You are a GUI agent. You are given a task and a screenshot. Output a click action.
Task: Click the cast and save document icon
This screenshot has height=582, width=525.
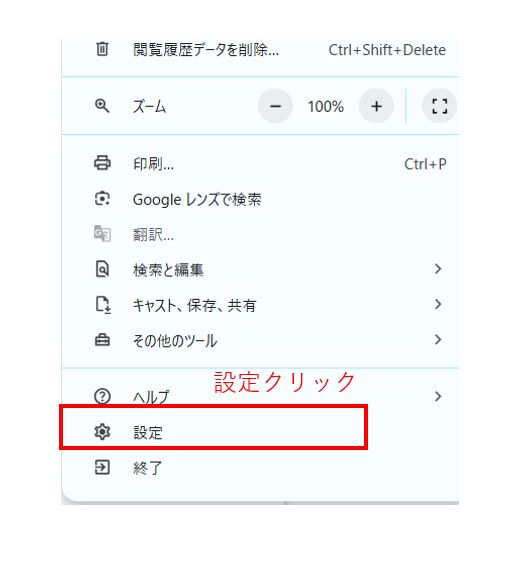coord(103,305)
